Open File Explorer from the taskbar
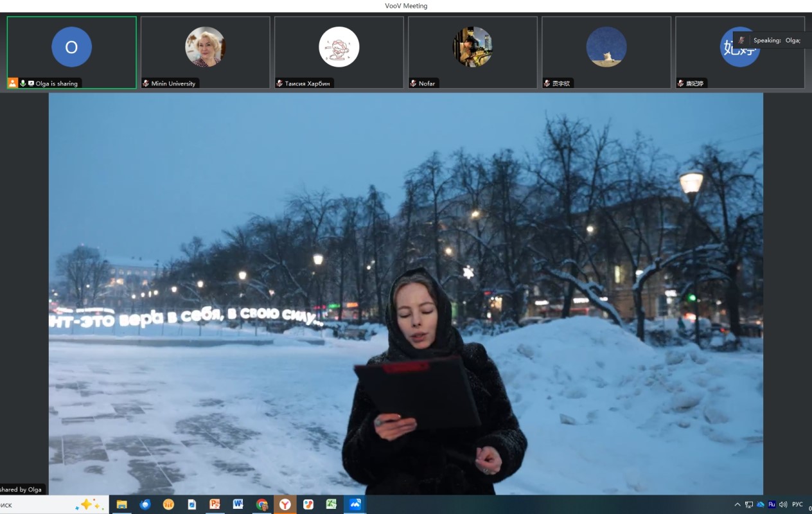 121,504
